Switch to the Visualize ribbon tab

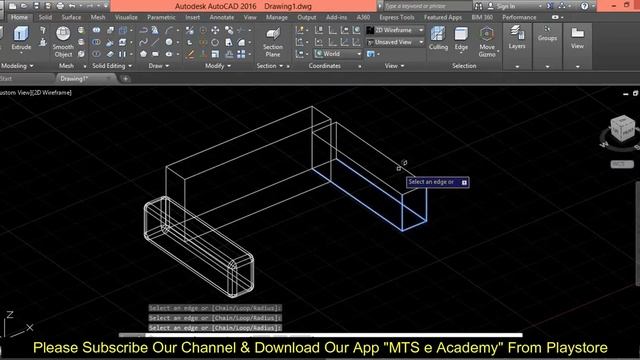pos(126,17)
